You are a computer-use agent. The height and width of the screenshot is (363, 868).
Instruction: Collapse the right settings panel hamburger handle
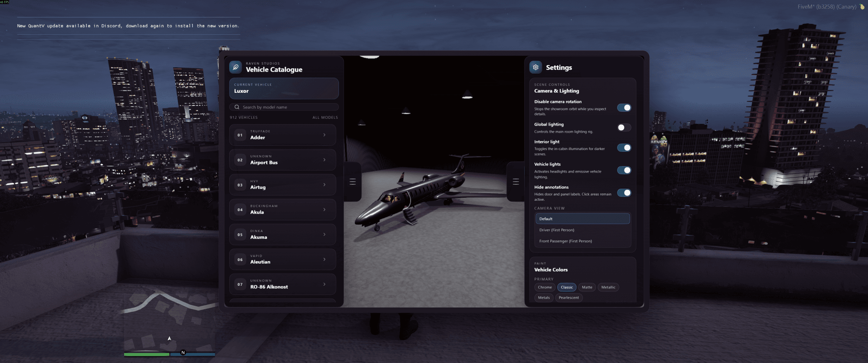coord(516,182)
